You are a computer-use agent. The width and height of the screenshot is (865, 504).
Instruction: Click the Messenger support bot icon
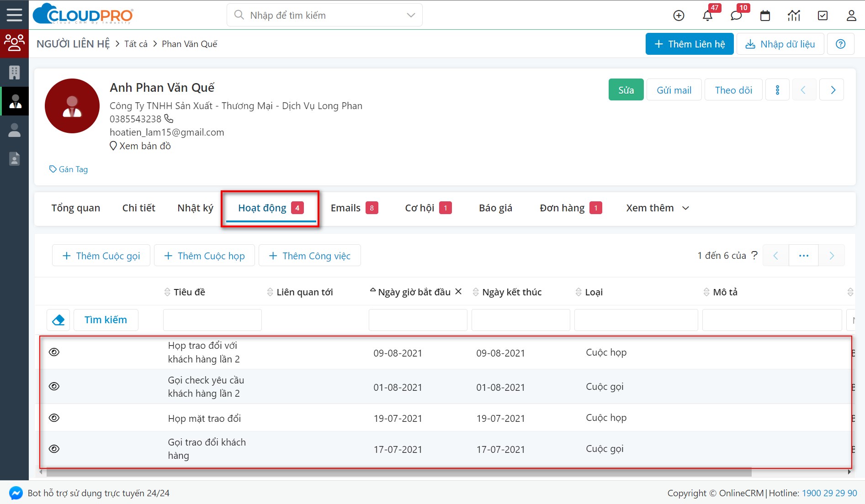(x=16, y=493)
